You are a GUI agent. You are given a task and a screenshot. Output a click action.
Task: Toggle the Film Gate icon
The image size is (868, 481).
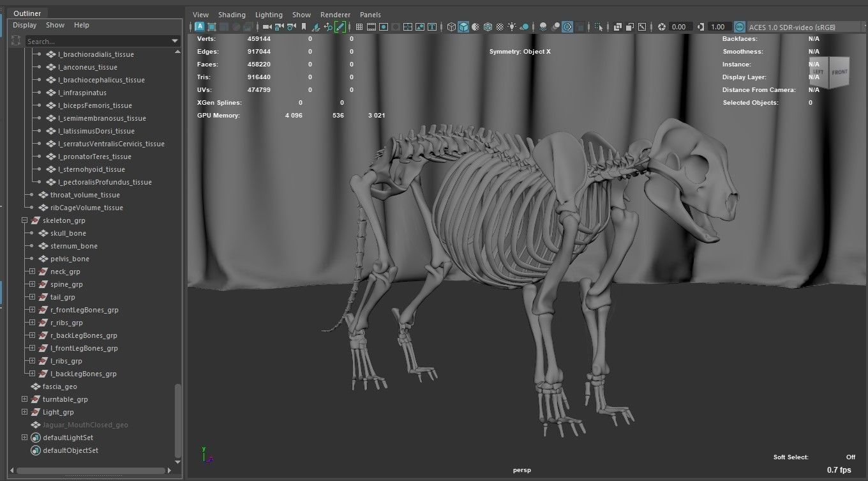[371, 27]
